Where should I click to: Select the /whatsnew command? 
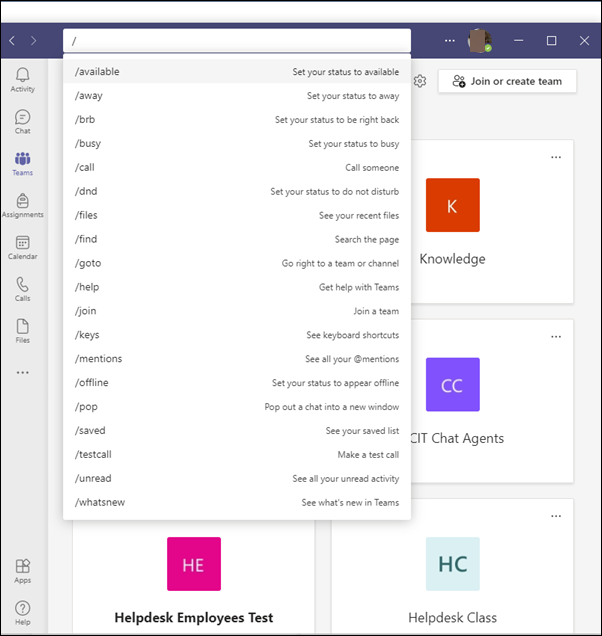click(x=237, y=503)
